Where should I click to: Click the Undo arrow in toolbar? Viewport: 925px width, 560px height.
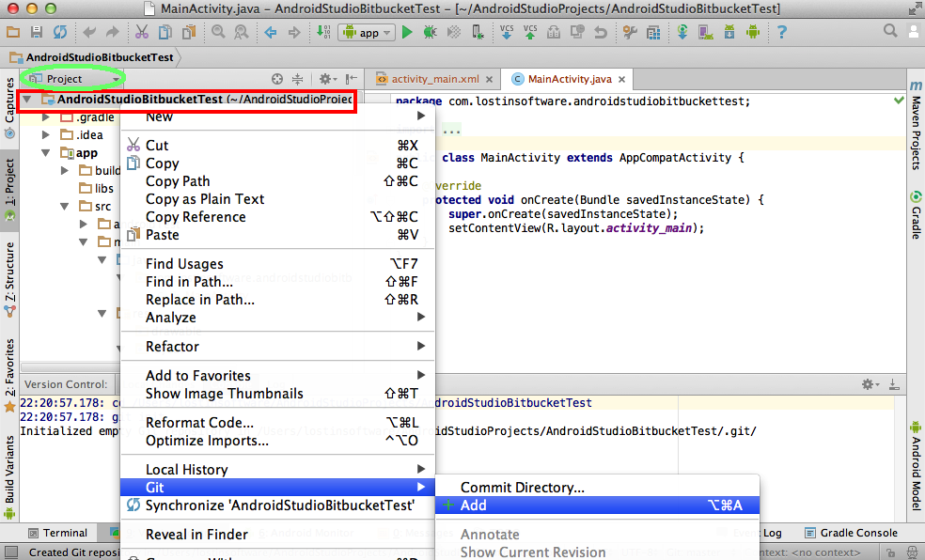pos(90,32)
